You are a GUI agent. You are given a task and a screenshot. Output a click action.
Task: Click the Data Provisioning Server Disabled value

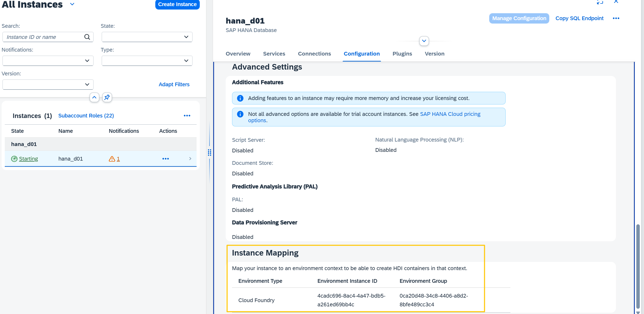[243, 237]
